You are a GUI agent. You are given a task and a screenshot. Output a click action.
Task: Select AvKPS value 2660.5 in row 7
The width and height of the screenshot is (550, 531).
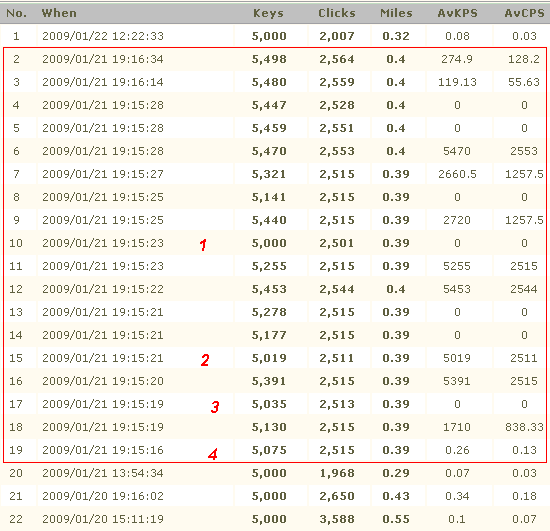(457, 174)
